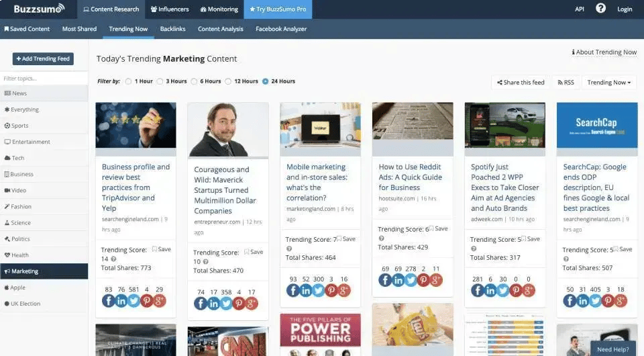
Task: Click LinkedIn icon on Maverick Startups card
Action: (213, 304)
